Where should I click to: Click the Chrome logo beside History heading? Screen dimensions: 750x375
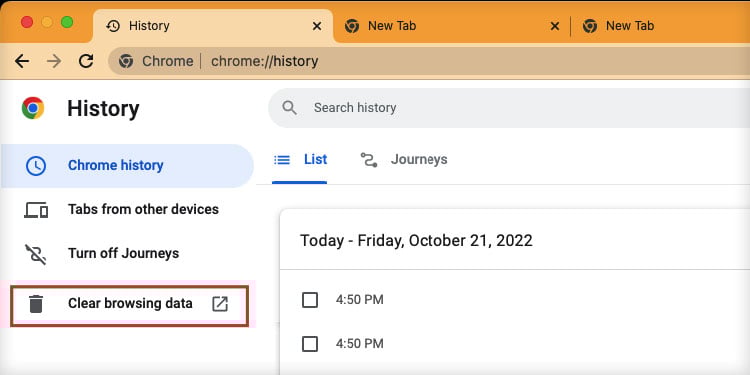(x=33, y=108)
